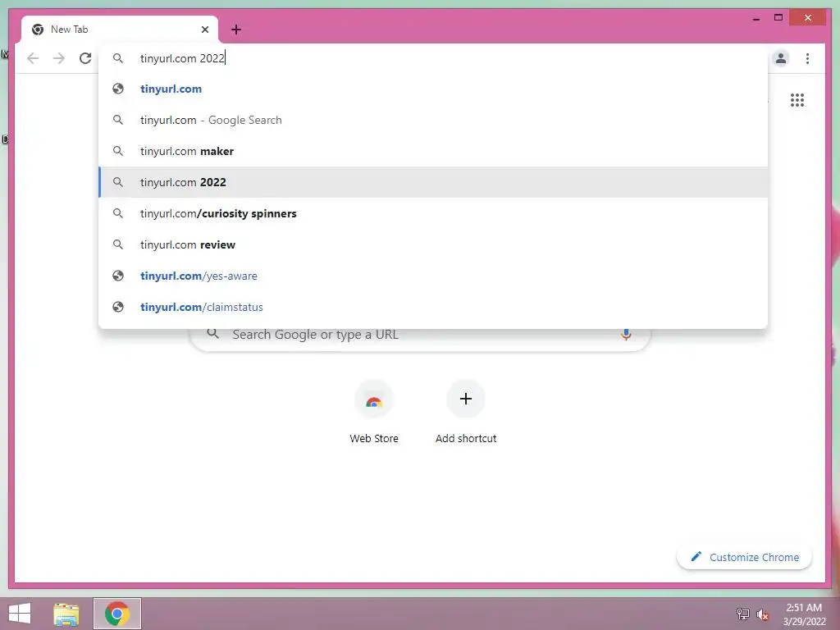Open the Chrome profile avatar menu

click(x=781, y=58)
